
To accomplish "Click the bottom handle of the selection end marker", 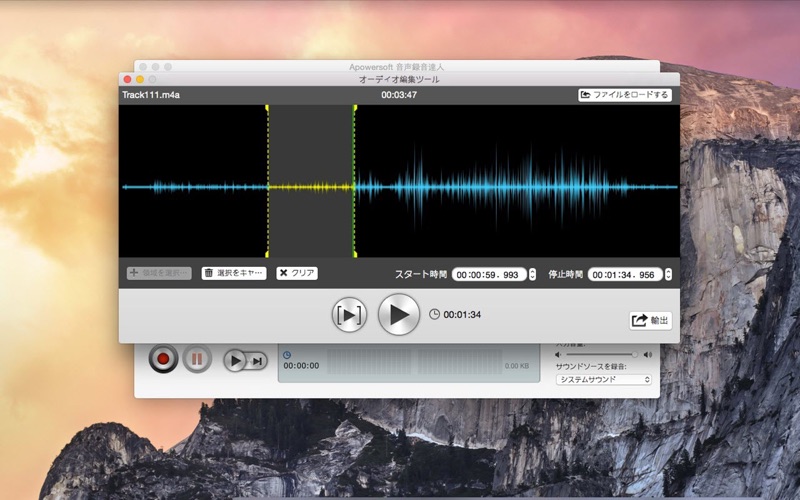I will click(355, 254).
